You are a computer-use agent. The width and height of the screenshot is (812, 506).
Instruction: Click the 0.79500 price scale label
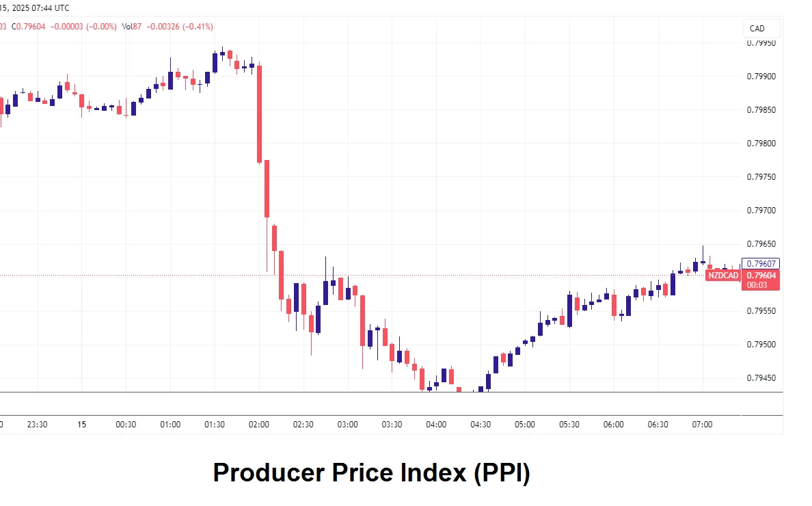761,345
